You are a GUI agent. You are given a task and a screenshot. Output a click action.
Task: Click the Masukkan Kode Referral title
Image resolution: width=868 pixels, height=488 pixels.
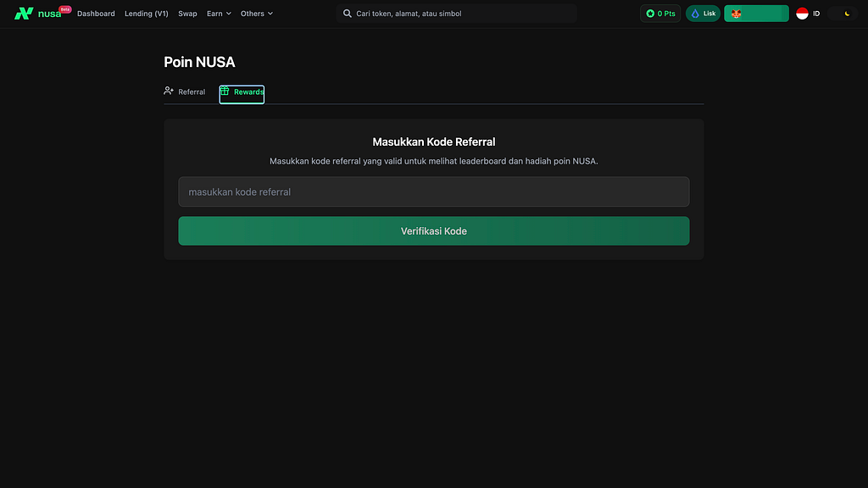tap(434, 141)
